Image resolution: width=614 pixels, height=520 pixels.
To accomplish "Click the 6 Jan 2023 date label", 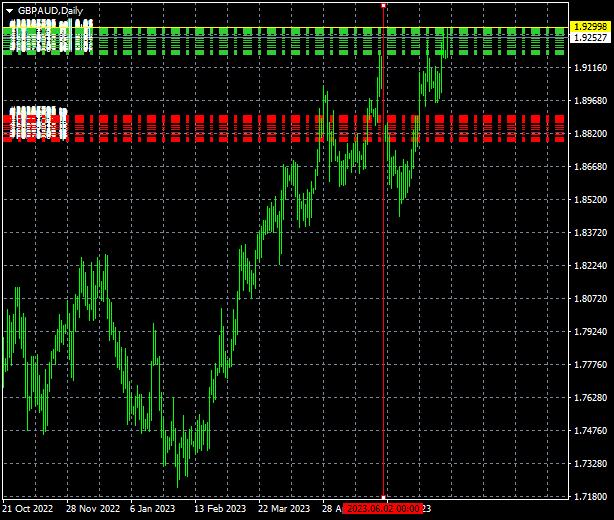I will pyautogui.click(x=152, y=509).
